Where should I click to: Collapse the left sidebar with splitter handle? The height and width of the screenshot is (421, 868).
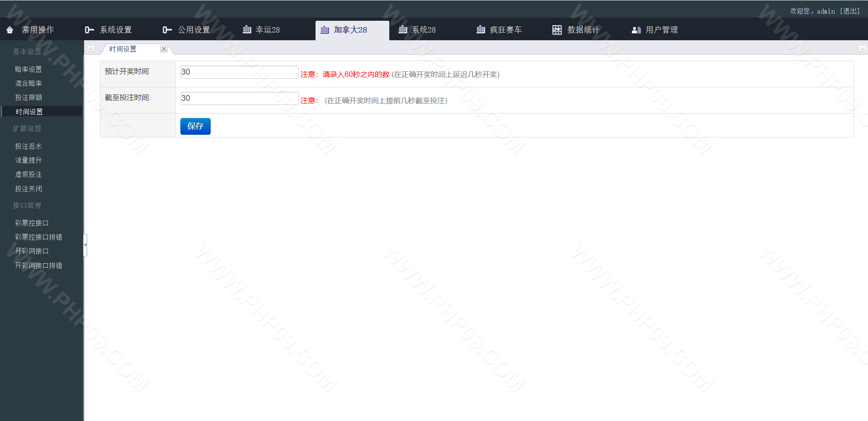coord(85,245)
